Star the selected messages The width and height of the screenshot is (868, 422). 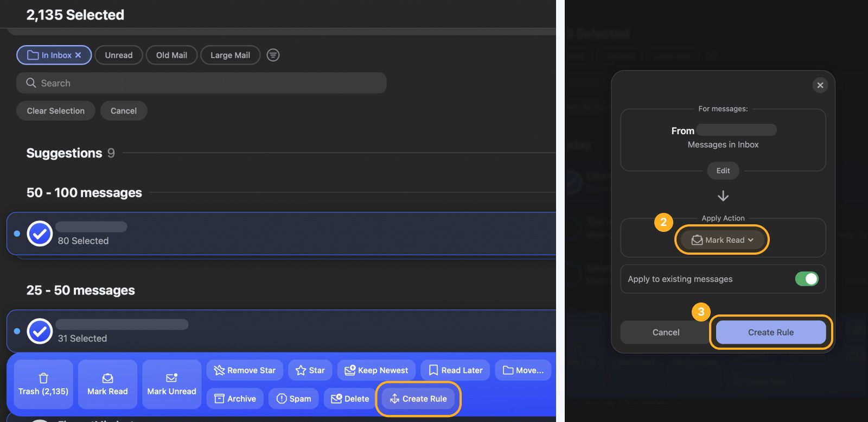coord(310,370)
